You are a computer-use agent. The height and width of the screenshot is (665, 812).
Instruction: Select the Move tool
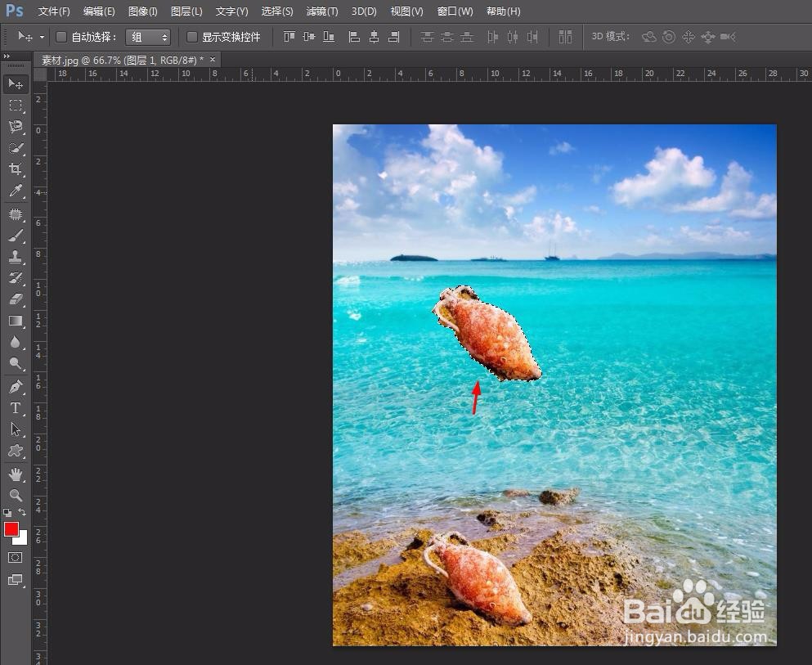[16, 84]
